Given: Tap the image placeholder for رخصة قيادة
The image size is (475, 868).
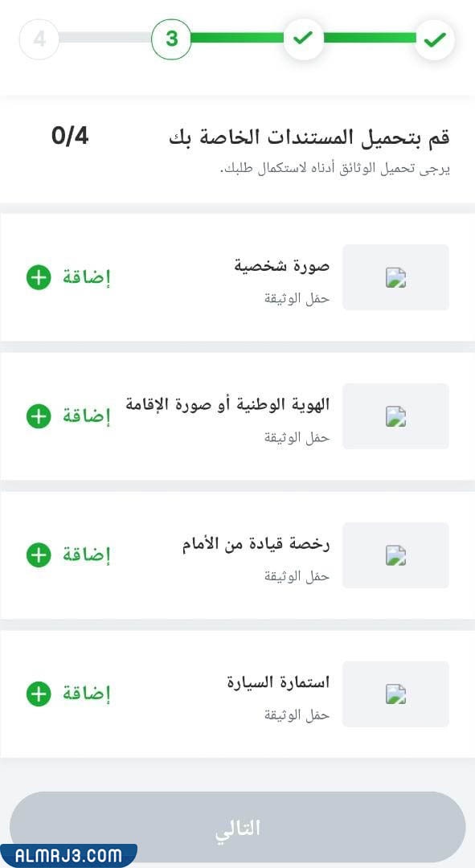Looking at the screenshot, I should point(395,555).
